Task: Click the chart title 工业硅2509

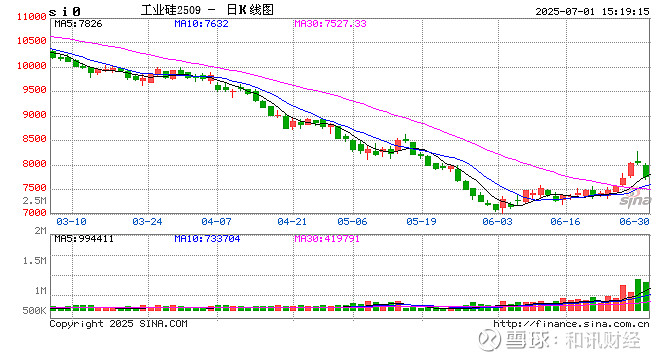Action: tap(171, 10)
